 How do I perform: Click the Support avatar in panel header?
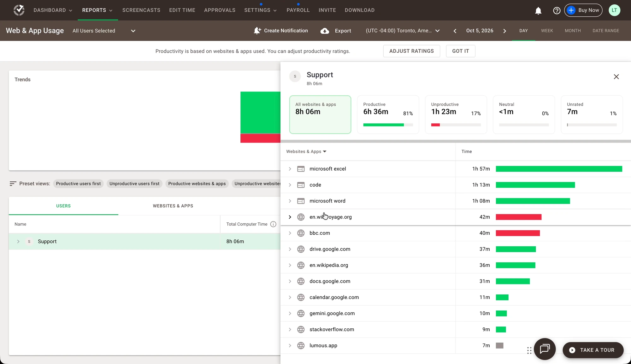coord(295,76)
